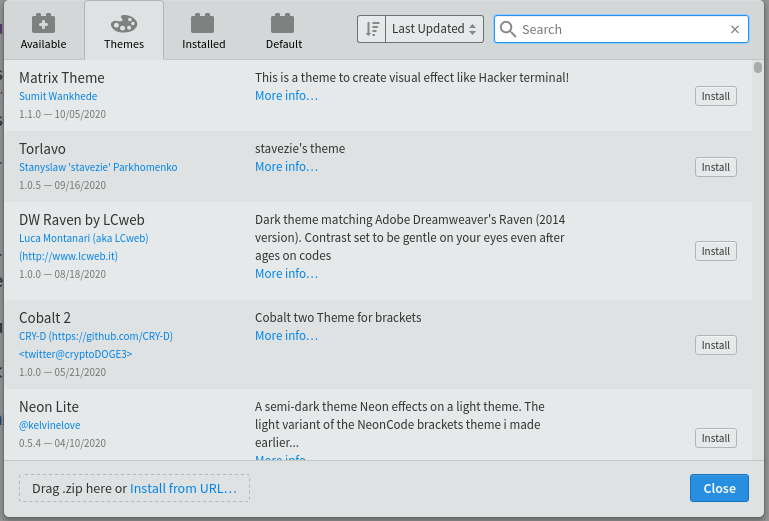
Task: Click the Cobalt 2 title
Action: click(x=45, y=318)
